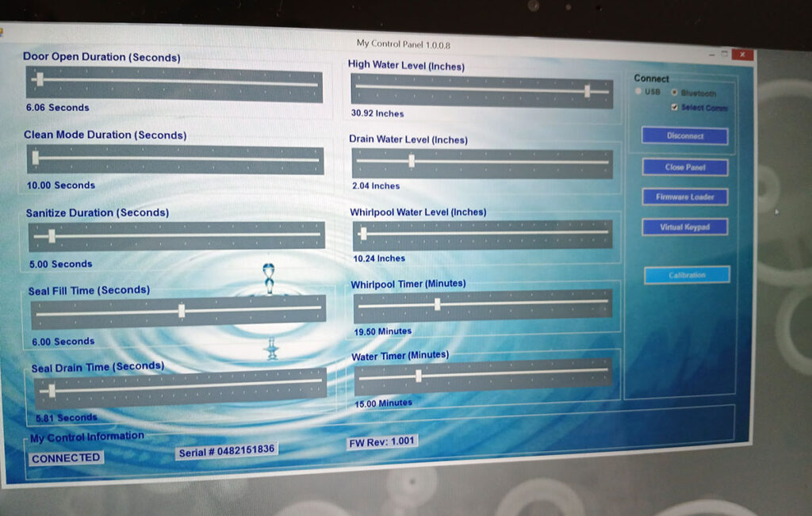Image resolution: width=812 pixels, height=516 pixels.
Task: Click the 5.00 Seconds sanitize value
Action: click(x=60, y=264)
